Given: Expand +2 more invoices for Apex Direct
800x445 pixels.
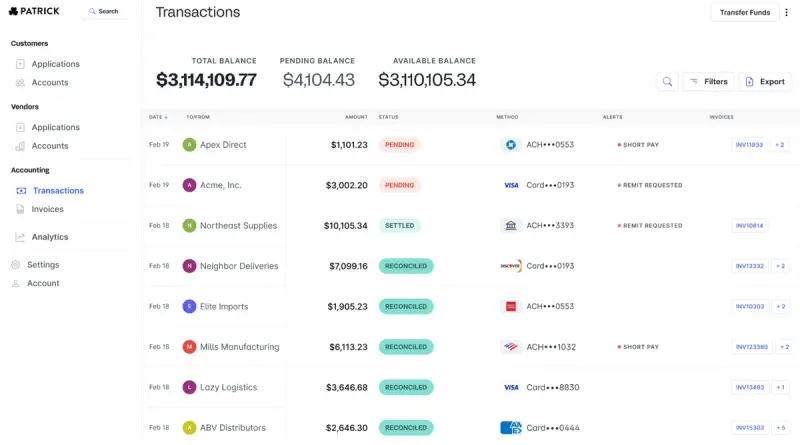Looking at the screenshot, I should click(780, 145).
